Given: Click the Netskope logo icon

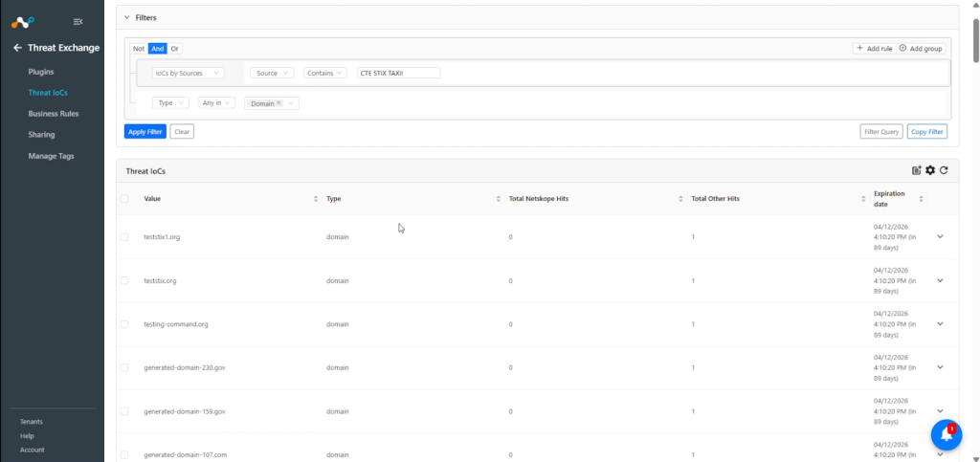Looking at the screenshot, I should pyautogui.click(x=22, y=22).
